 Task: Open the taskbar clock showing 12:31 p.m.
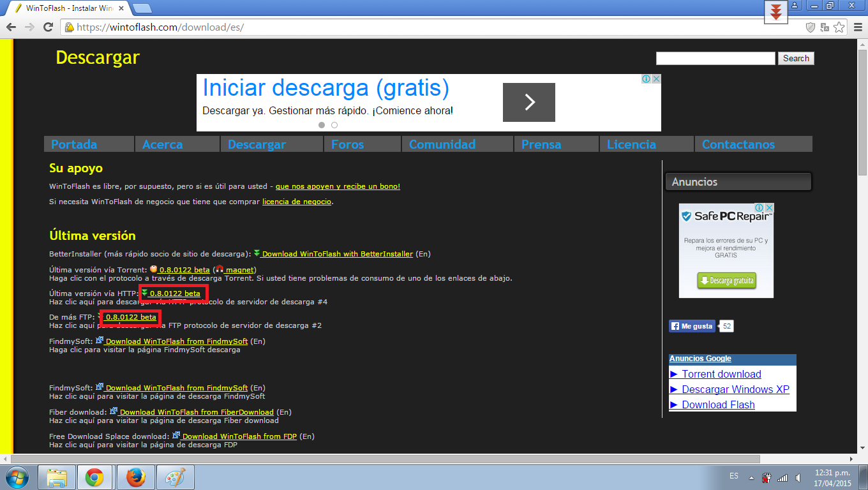pos(833,478)
